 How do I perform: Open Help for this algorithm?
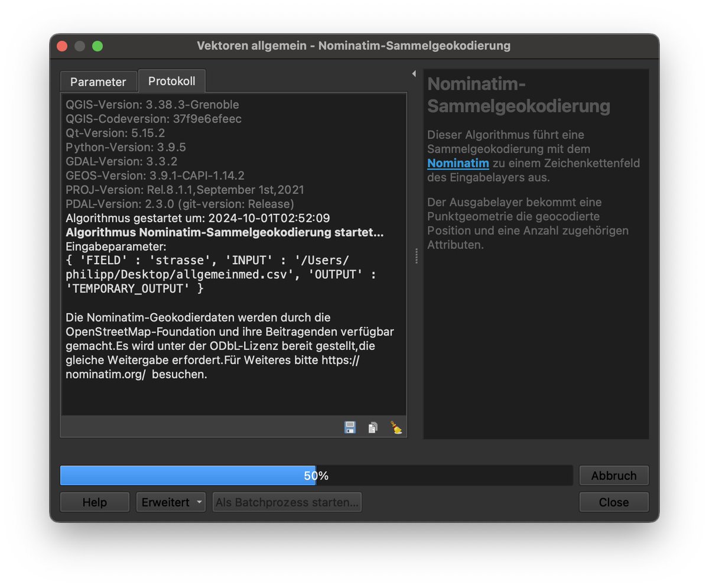tap(95, 502)
